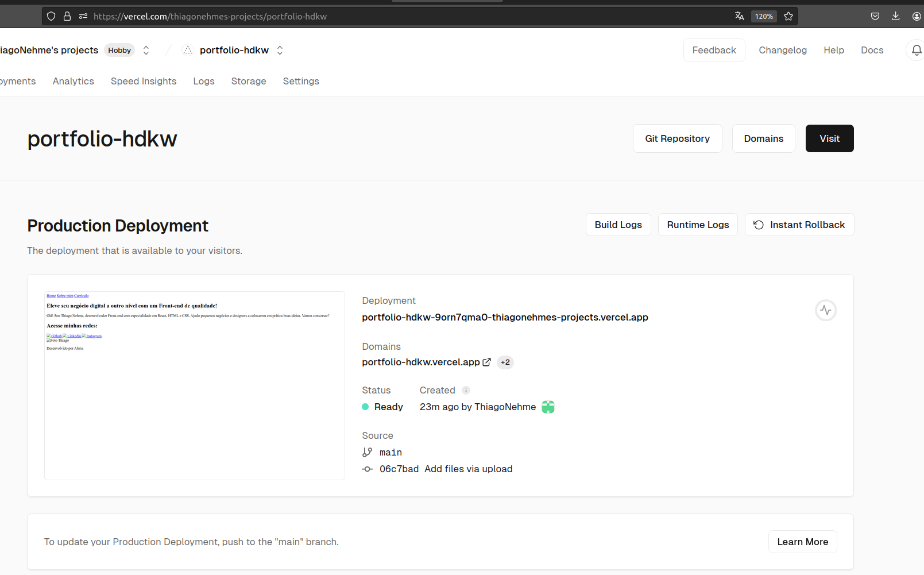Image resolution: width=924 pixels, height=575 pixels.
Task: Click the main branch link
Action: (x=391, y=453)
